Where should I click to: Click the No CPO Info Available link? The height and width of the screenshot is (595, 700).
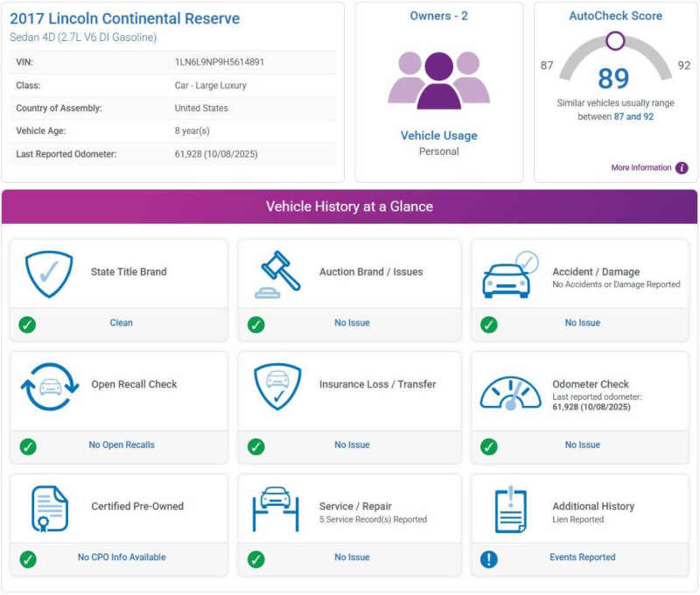(121, 557)
